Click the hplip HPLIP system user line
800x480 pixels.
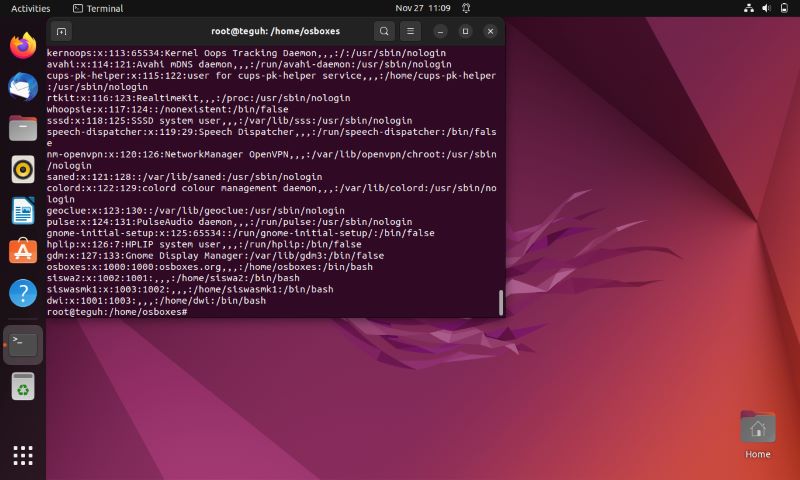(x=204, y=244)
